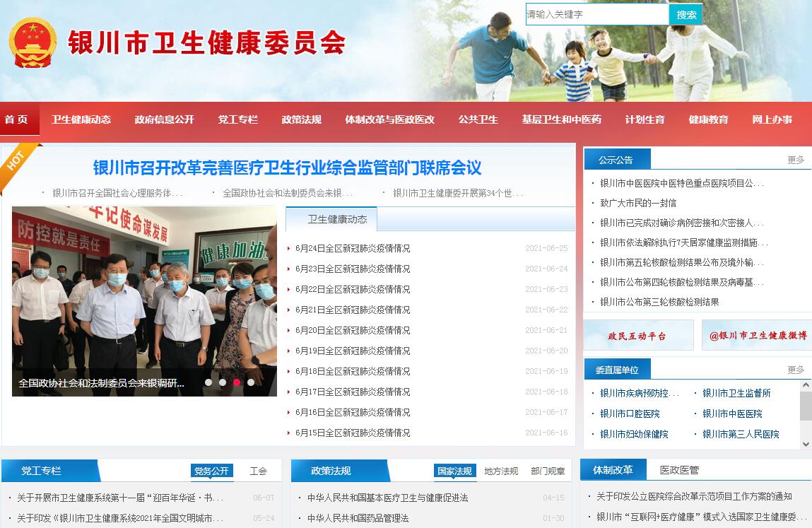812x528 pixels.
Task: Select the first carousel dot indicator
Action: tap(208, 382)
